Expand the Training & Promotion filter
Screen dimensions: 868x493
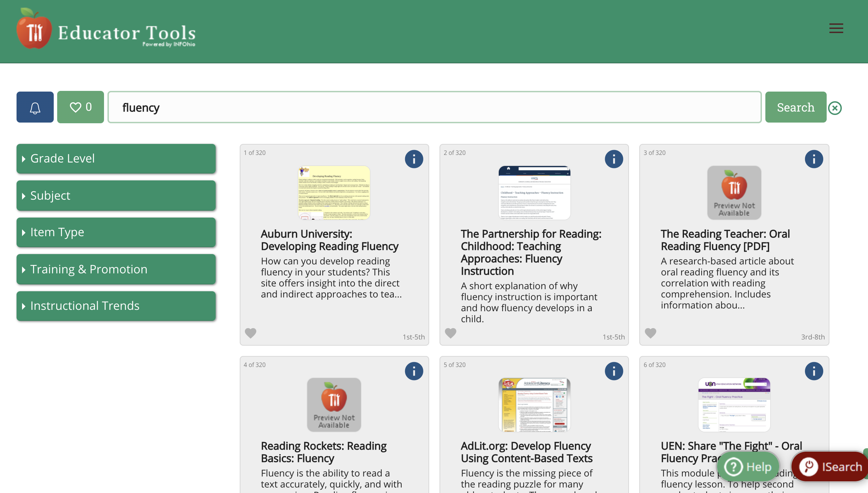[x=116, y=269]
